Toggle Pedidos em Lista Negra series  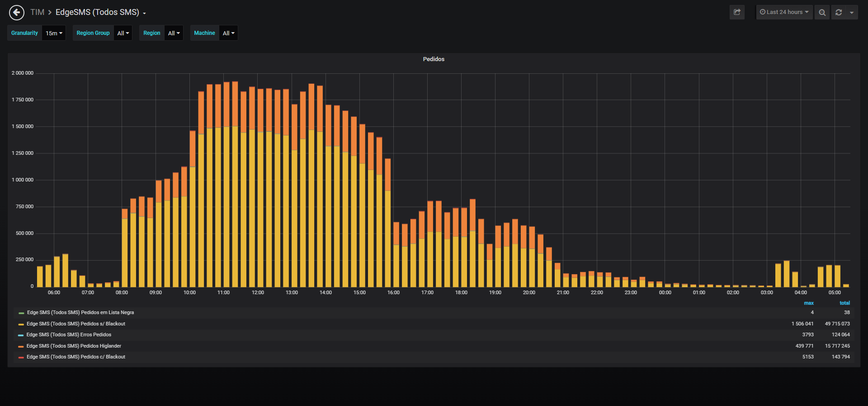pyautogui.click(x=80, y=313)
